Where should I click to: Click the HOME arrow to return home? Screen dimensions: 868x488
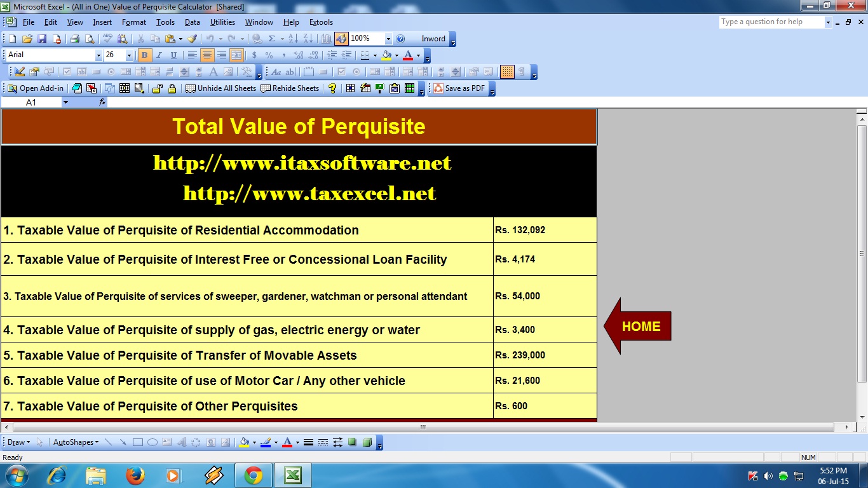click(641, 327)
